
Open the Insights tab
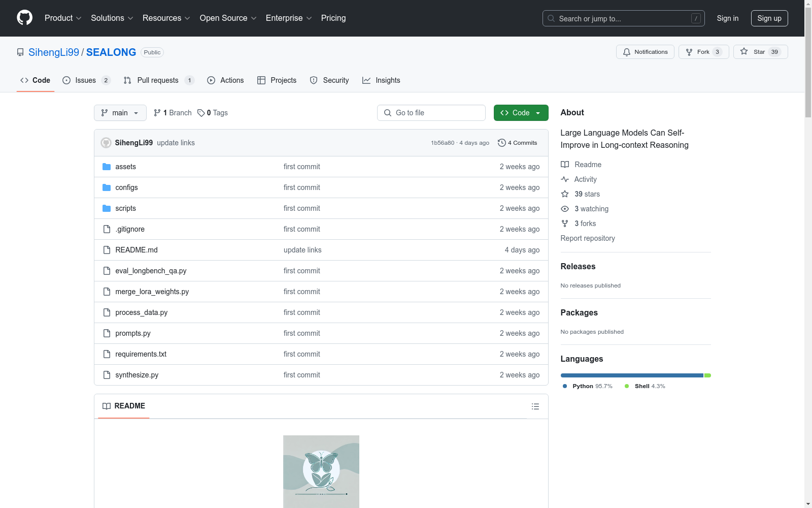tap(381, 80)
